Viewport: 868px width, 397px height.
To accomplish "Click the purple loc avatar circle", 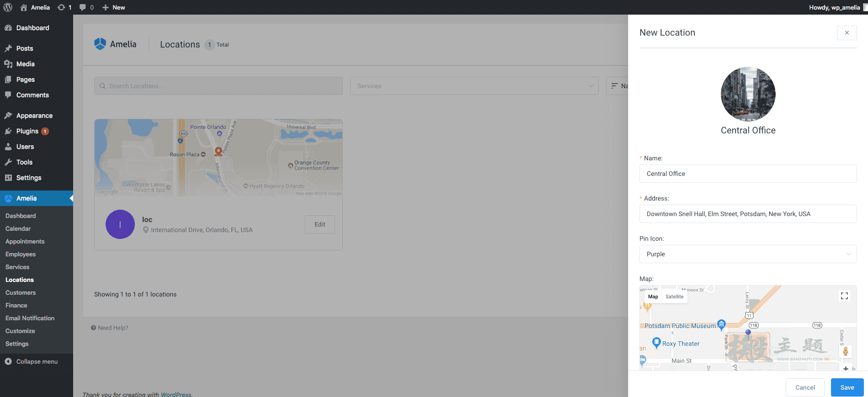I will tap(120, 224).
